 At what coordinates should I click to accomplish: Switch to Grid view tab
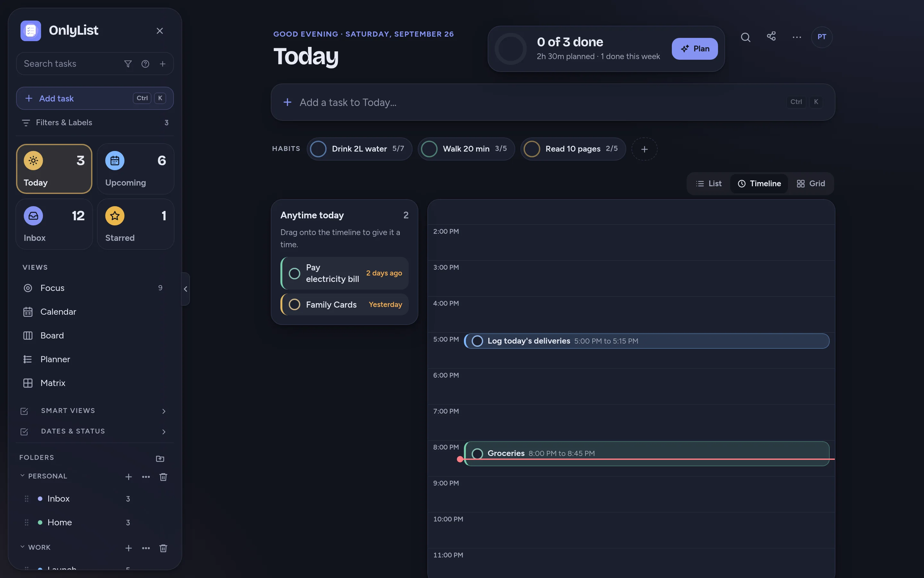click(x=811, y=183)
